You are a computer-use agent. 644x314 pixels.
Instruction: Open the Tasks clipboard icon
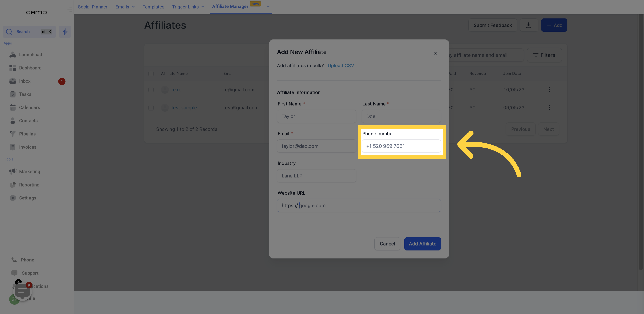[13, 94]
